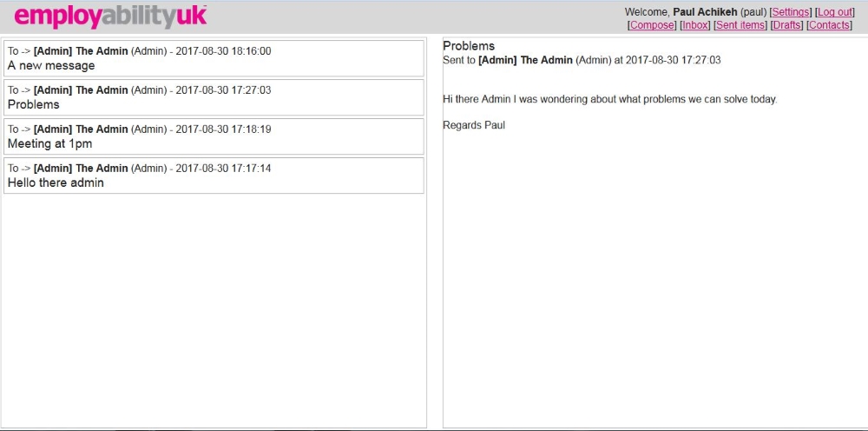868x431 pixels.
Task: Click the 17:17:14 timestamp in the message list
Action: (223, 169)
